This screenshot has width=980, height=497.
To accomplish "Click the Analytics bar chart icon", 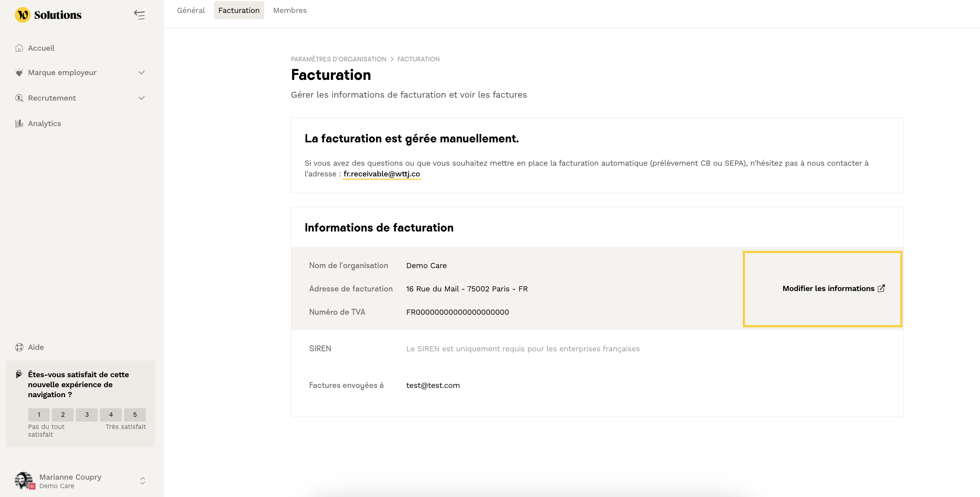I will coord(19,124).
